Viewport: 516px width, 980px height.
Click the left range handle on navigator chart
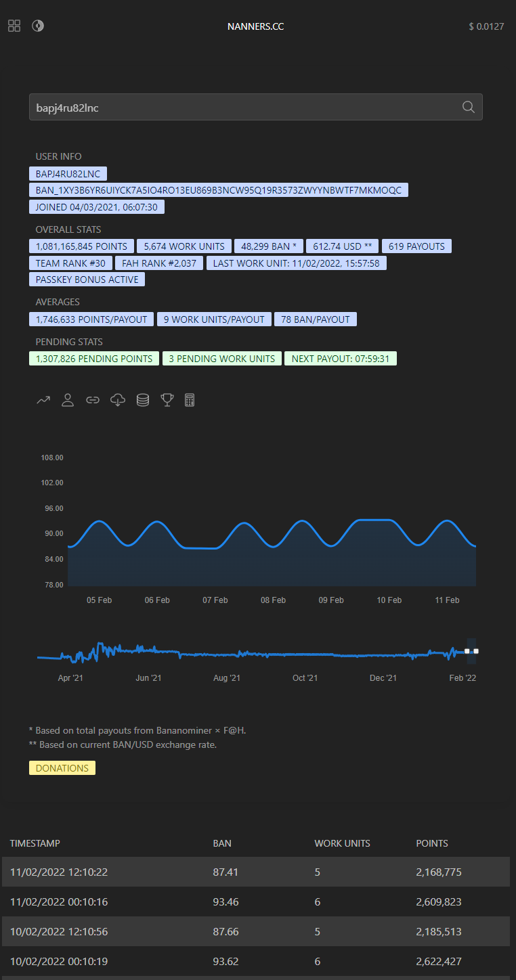point(467,651)
